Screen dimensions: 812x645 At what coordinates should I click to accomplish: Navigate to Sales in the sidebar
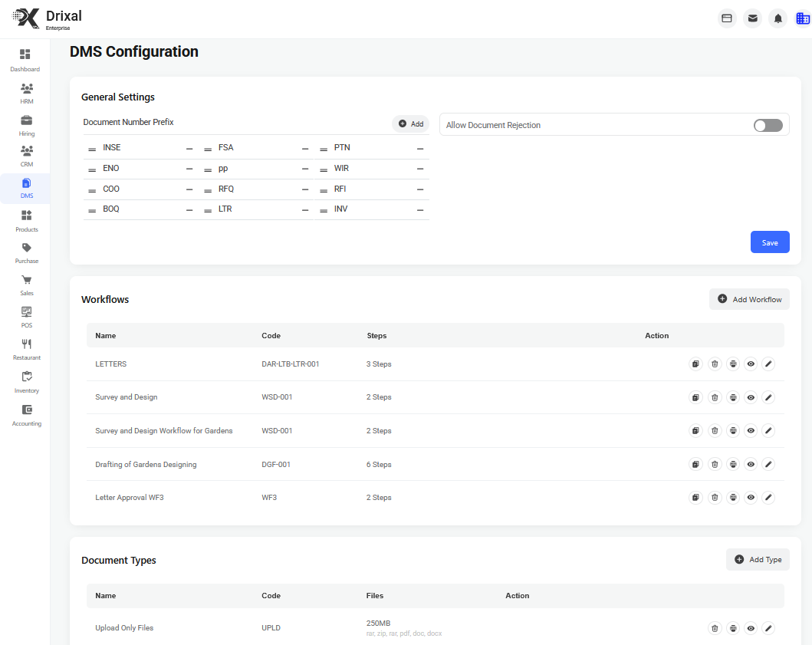coord(26,285)
